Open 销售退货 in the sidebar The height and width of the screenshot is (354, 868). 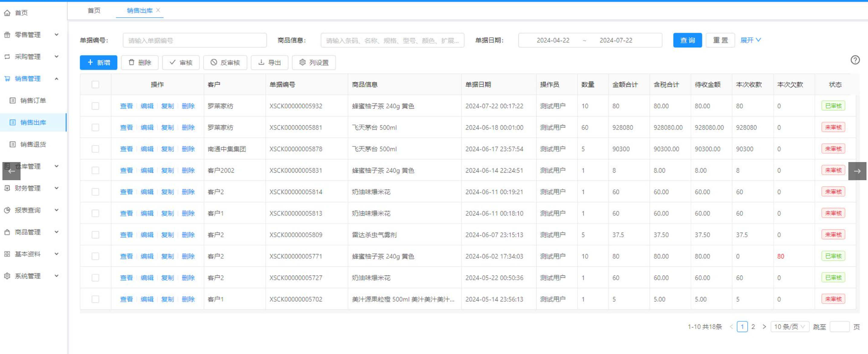(x=33, y=144)
